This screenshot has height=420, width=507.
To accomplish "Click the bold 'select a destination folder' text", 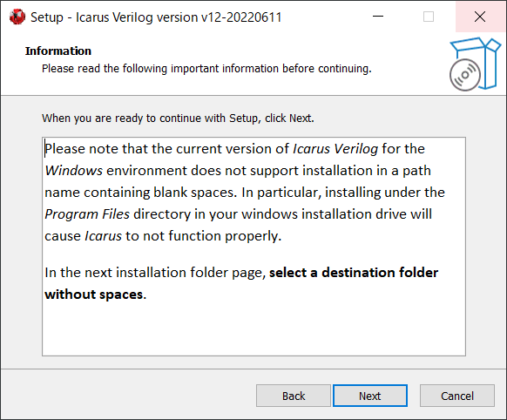I will coord(354,273).
